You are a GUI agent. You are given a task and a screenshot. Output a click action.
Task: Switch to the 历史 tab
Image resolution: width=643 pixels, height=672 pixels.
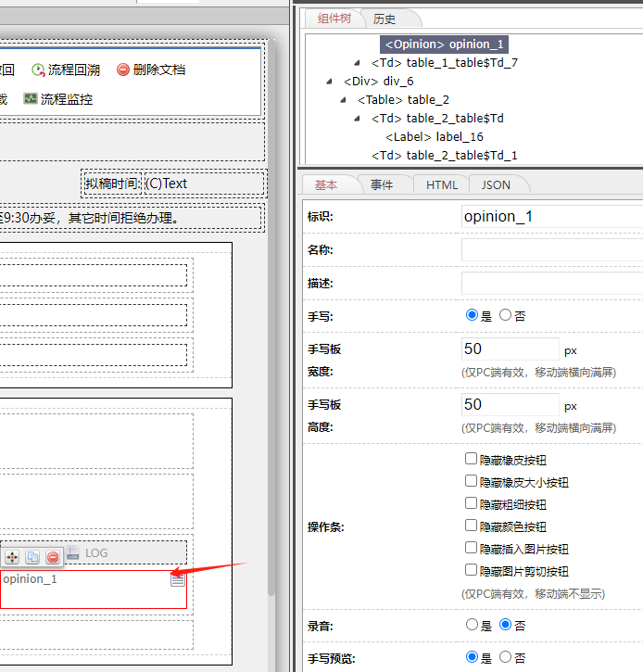385,19
